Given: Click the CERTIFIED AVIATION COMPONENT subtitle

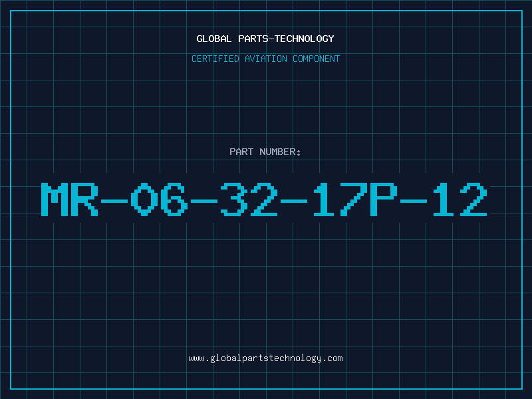Looking at the screenshot, I should 265,59.
